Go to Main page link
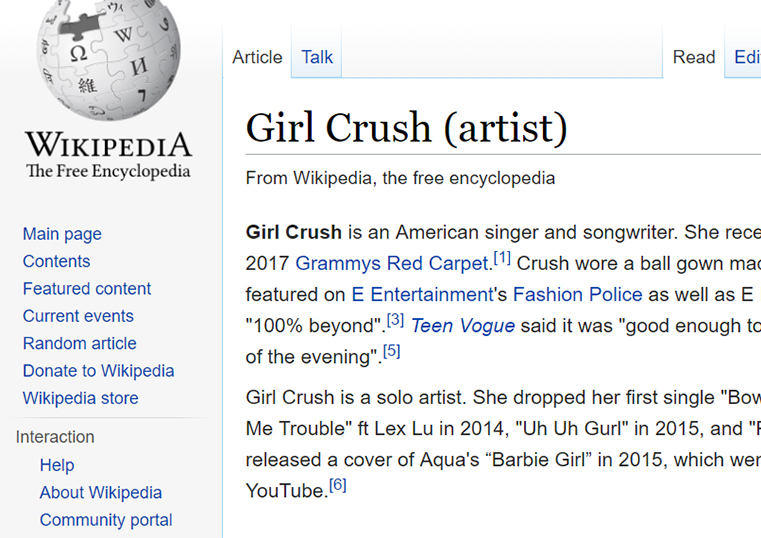This screenshot has width=761, height=538. (x=62, y=234)
